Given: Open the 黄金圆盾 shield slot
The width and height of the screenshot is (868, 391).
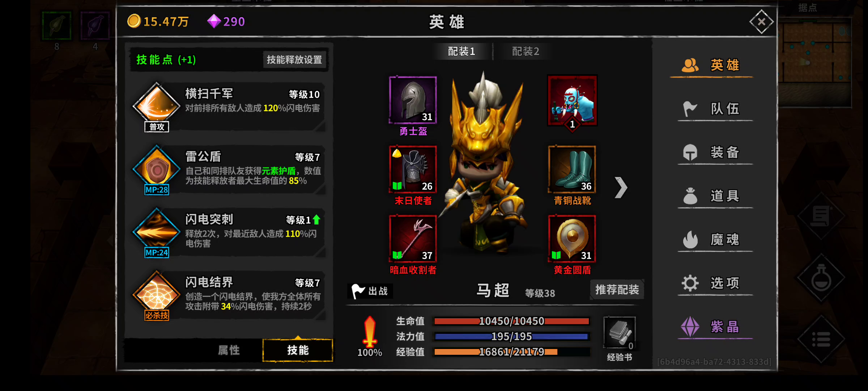Looking at the screenshot, I should coord(572,239).
